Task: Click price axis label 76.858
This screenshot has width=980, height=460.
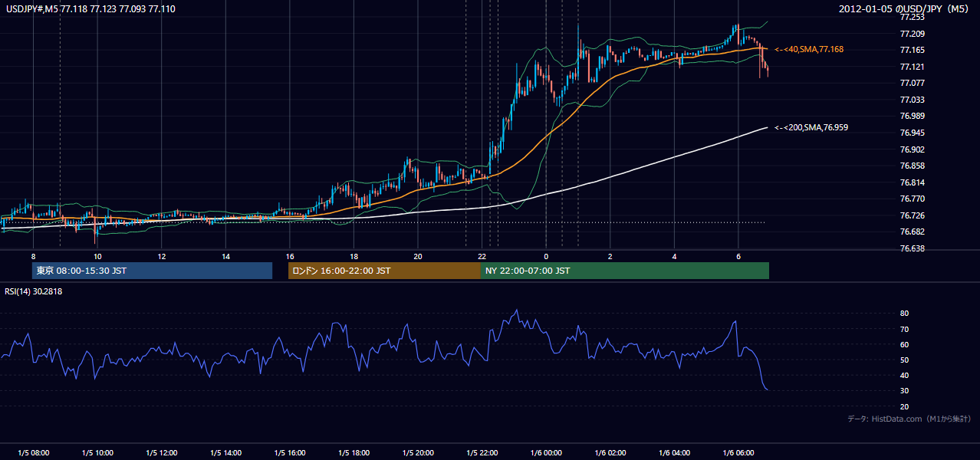Action: tap(913, 166)
